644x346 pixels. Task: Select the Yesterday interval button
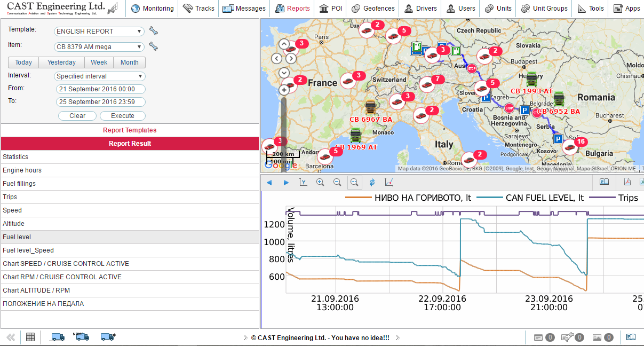(61, 62)
